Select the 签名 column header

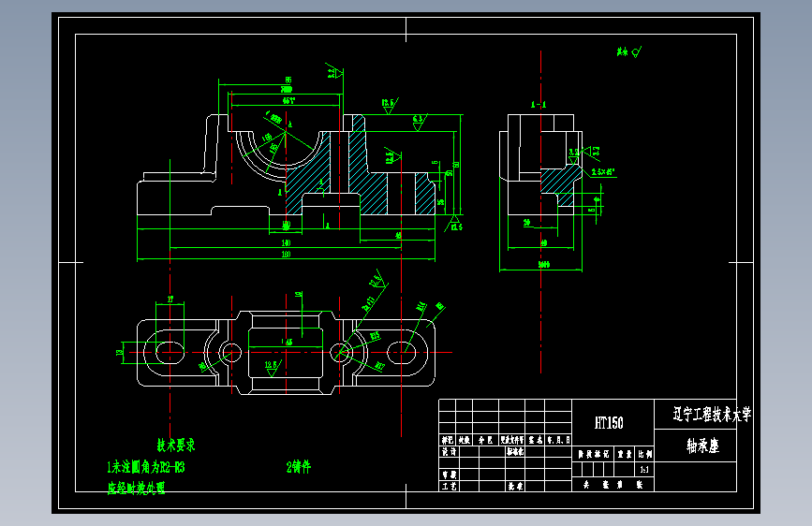pos(535,440)
